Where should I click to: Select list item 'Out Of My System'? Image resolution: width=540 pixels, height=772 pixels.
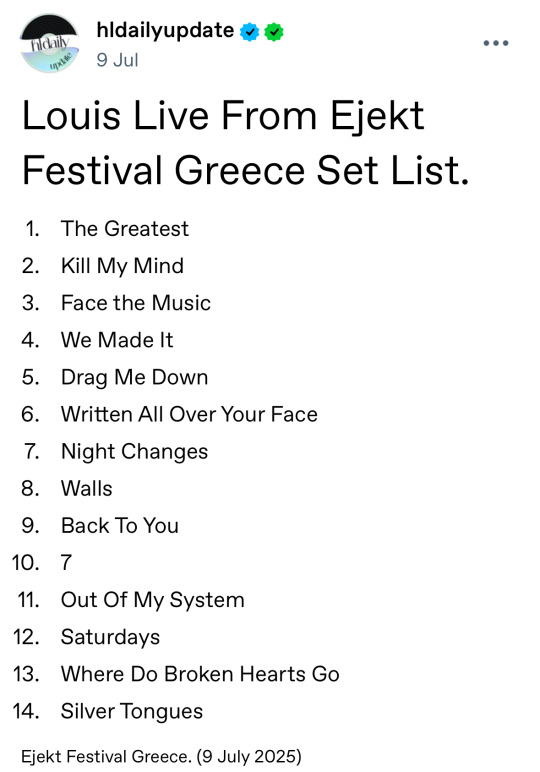point(153,601)
